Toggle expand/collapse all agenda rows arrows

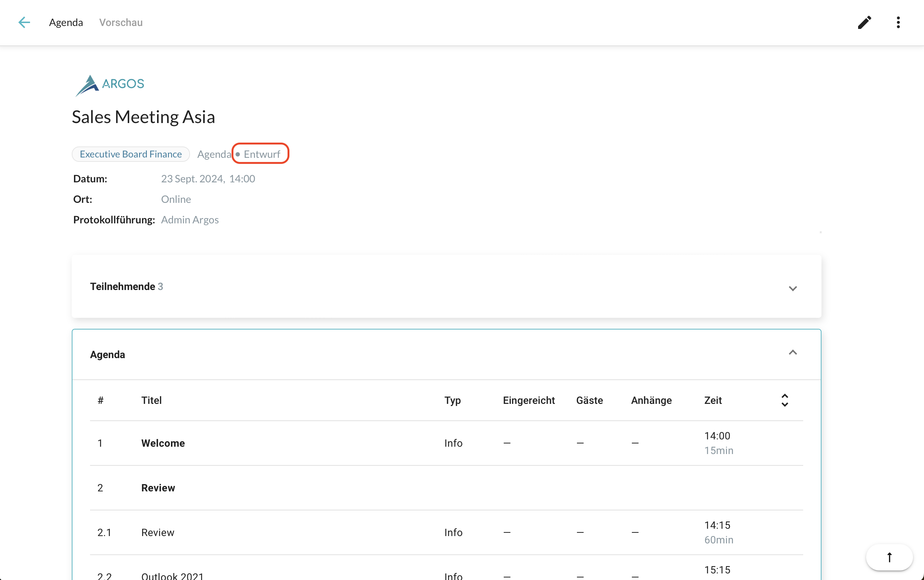tap(785, 400)
